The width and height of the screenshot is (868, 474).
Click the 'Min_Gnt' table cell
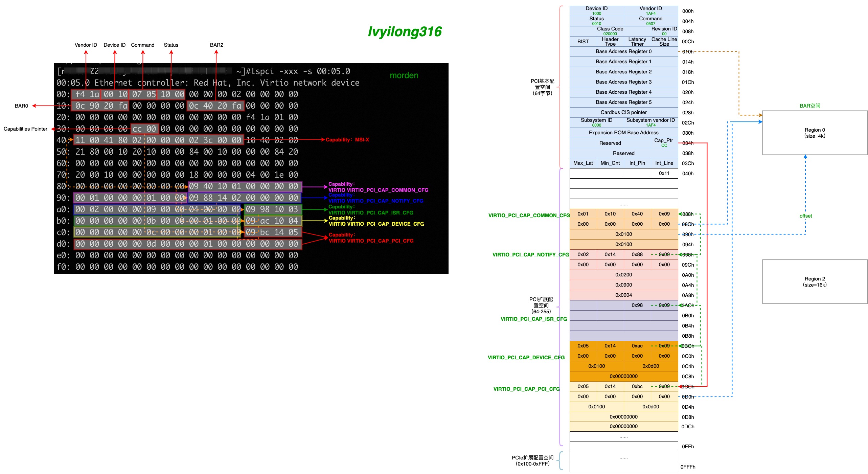[610, 163]
